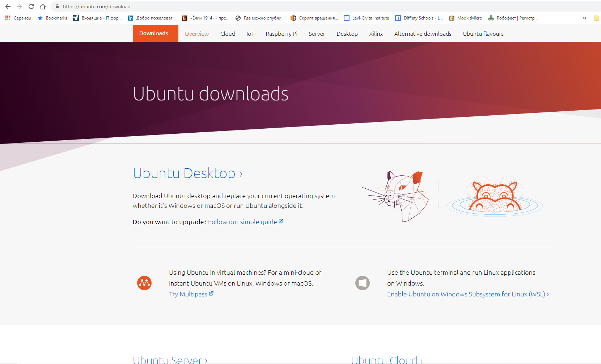Screen dimensions: 601x364
Task: Click the grey Windows logo icon
Action: [x=363, y=283]
